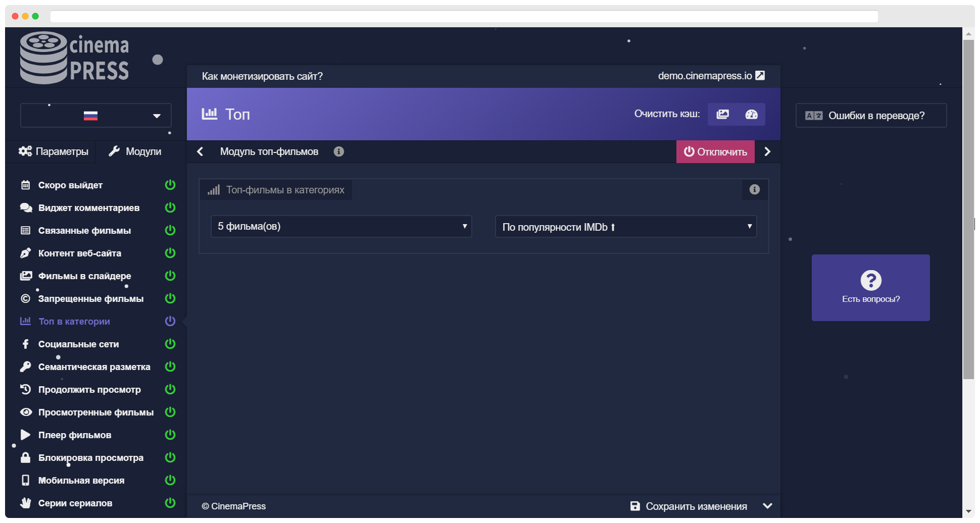Click the save floppy disk icon
Screen dimensions: 980x523
click(635, 506)
